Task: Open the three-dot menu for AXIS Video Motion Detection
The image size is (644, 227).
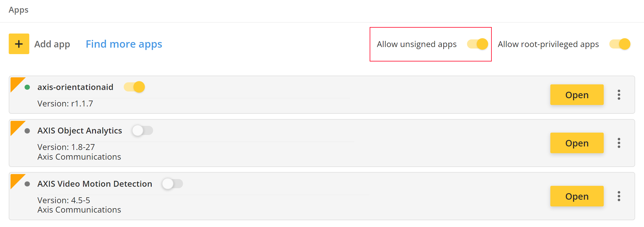Action: click(619, 196)
